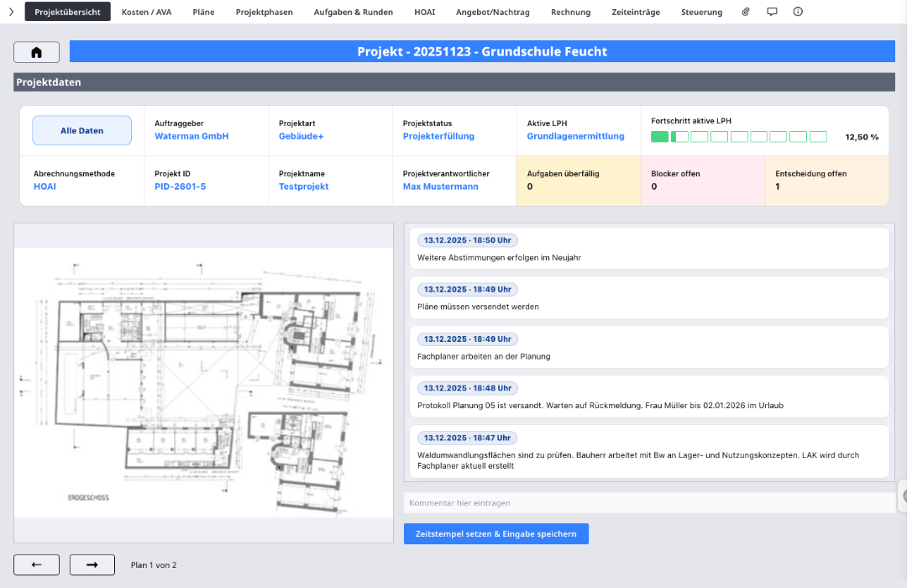The image size is (907, 588).
Task: Open the Aufgaben überfällig card
Action: pyautogui.click(x=579, y=181)
